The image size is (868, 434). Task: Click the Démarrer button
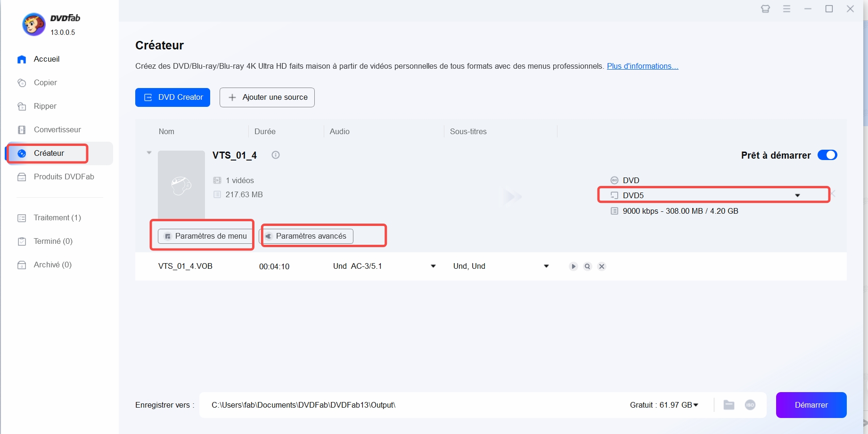(x=811, y=405)
